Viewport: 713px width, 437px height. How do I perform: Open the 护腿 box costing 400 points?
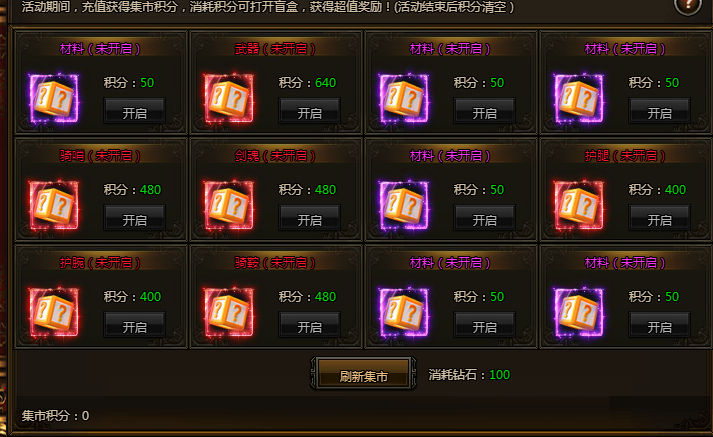659,218
